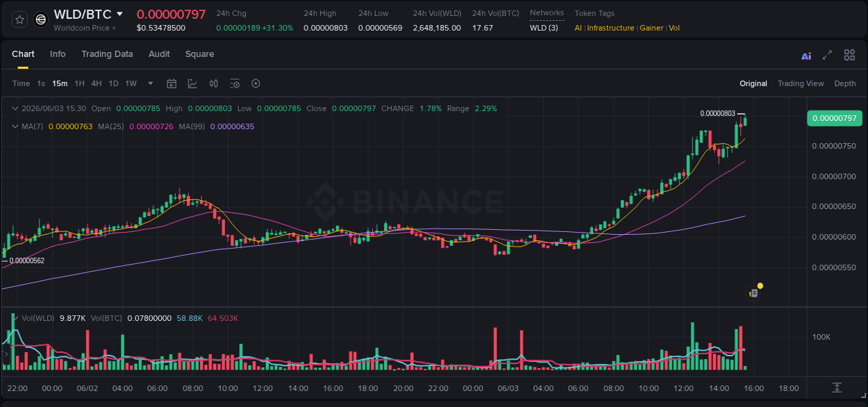Click the Gainer token tag
Image resolution: width=868 pixels, height=407 pixels.
click(x=651, y=28)
